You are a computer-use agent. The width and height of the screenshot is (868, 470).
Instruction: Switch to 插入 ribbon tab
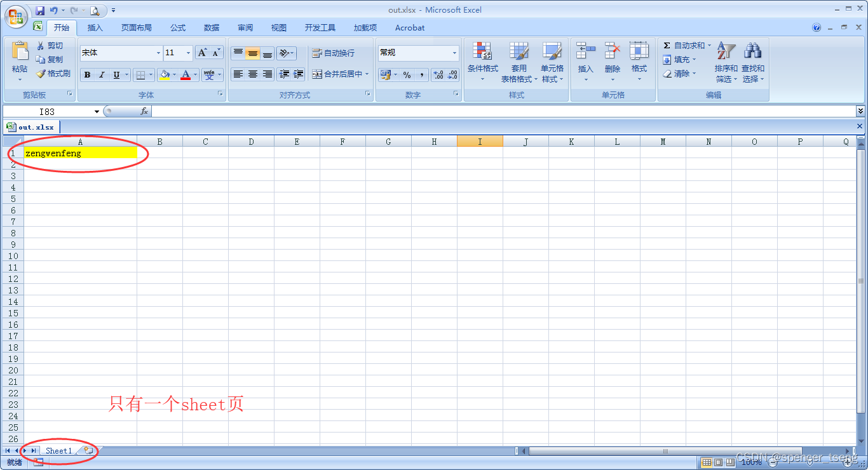click(x=95, y=28)
